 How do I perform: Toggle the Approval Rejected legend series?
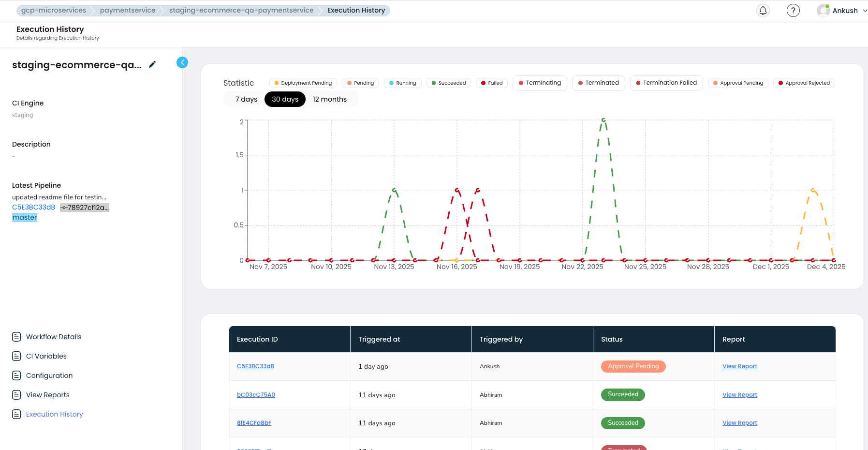coord(804,83)
